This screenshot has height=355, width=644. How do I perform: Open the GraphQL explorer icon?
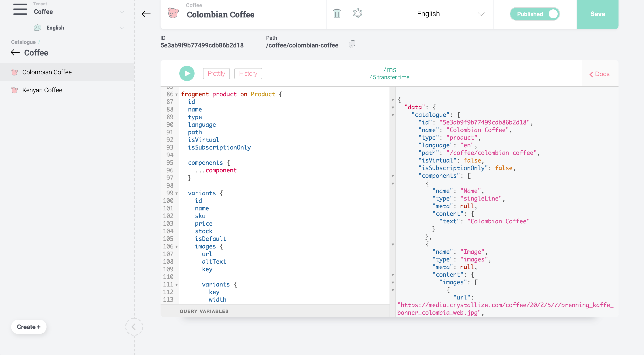(358, 13)
